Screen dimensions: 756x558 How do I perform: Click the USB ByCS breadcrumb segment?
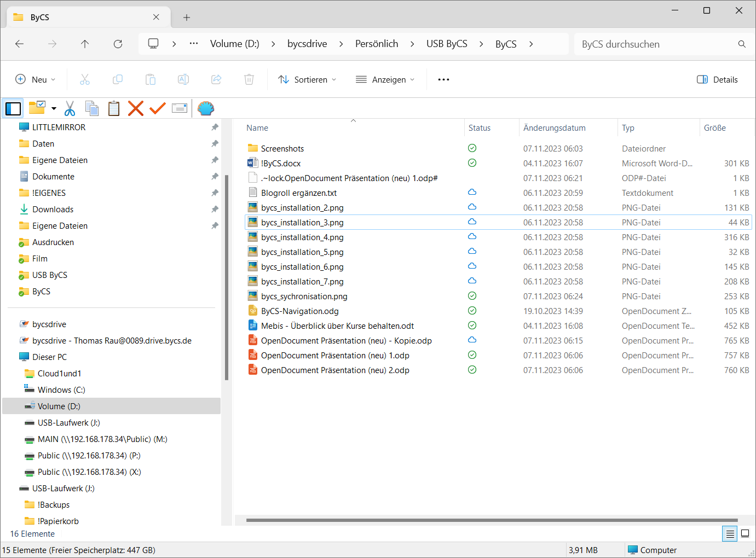447,44
